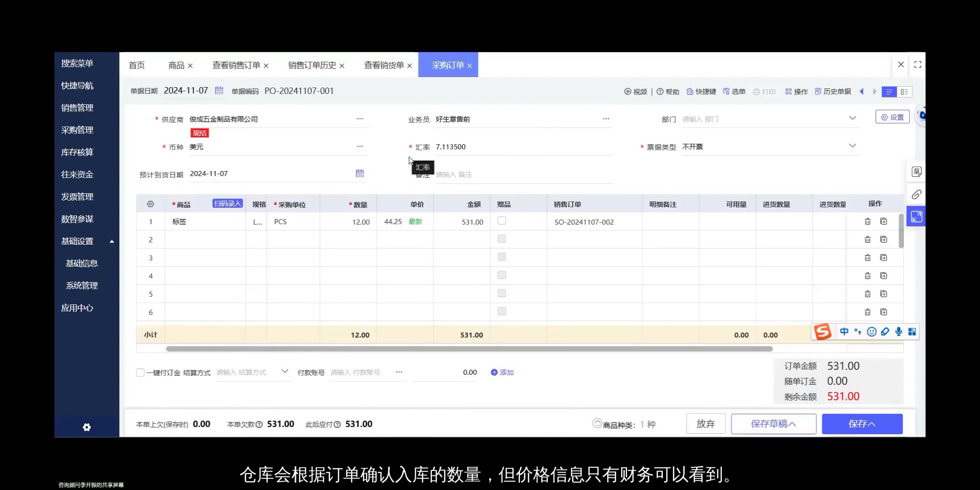
Task: Click the 保存 save button
Action: click(x=862, y=423)
